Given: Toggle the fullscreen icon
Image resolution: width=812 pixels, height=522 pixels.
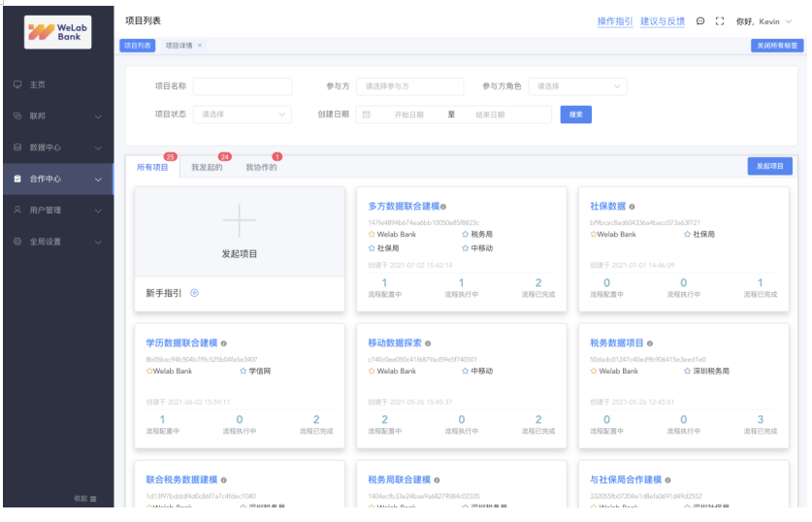Looking at the screenshot, I should (x=720, y=21).
